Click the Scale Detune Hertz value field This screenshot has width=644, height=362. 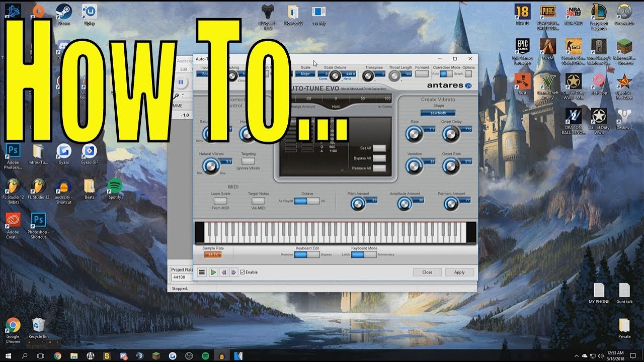(x=349, y=74)
